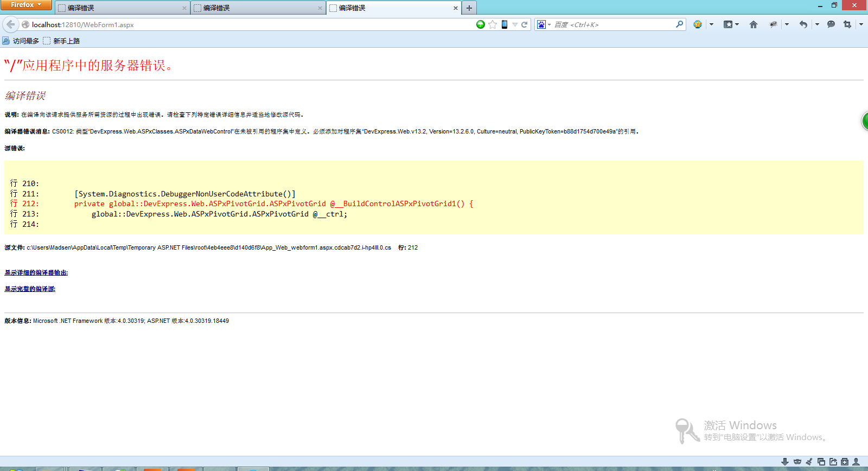Image resolution: width=868 pixels, height=471 pixels.
Task: Open the orange Firefox menu button
Action: click(25, 5)
